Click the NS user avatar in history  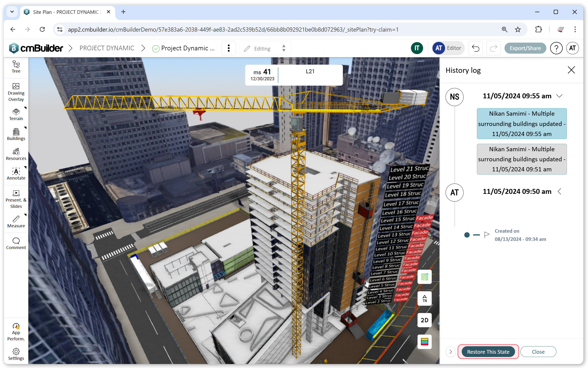454,97
